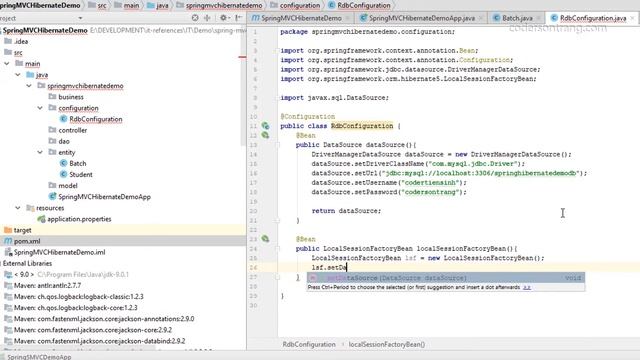Click localSessionFactoryBean() in editor breadcrumb

[387, 344]
